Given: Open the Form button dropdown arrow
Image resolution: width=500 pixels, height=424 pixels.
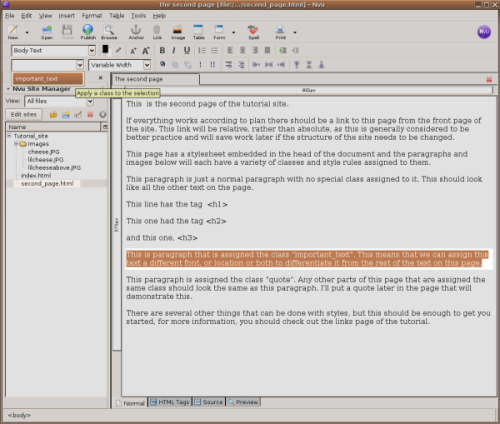Looking at the screenshot, I should click(233, 32).
